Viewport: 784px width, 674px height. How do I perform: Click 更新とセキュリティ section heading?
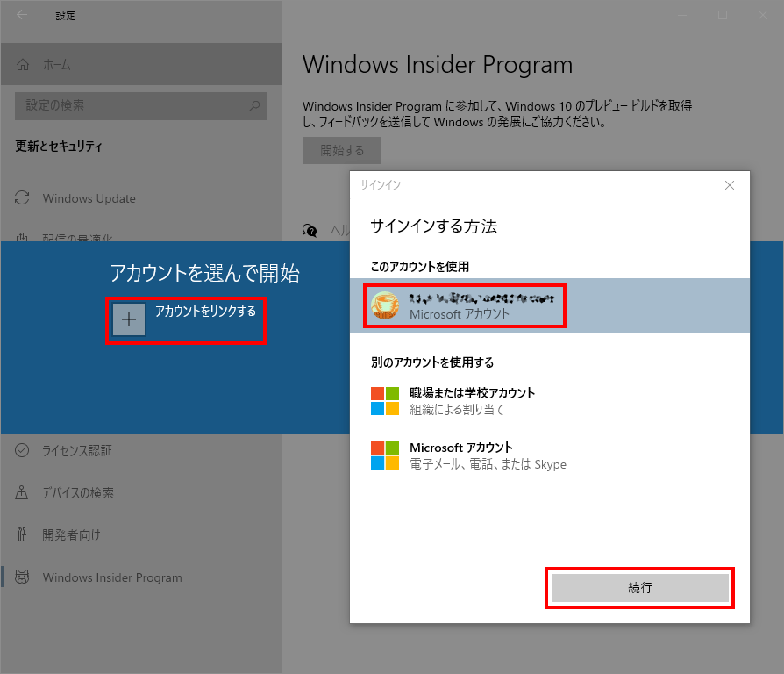[x=59, y=146]
